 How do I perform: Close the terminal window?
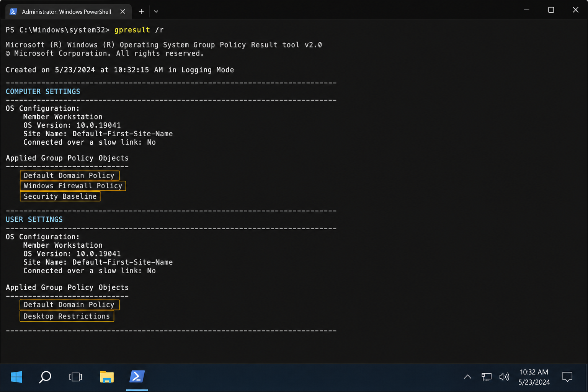tap(575, 10)
